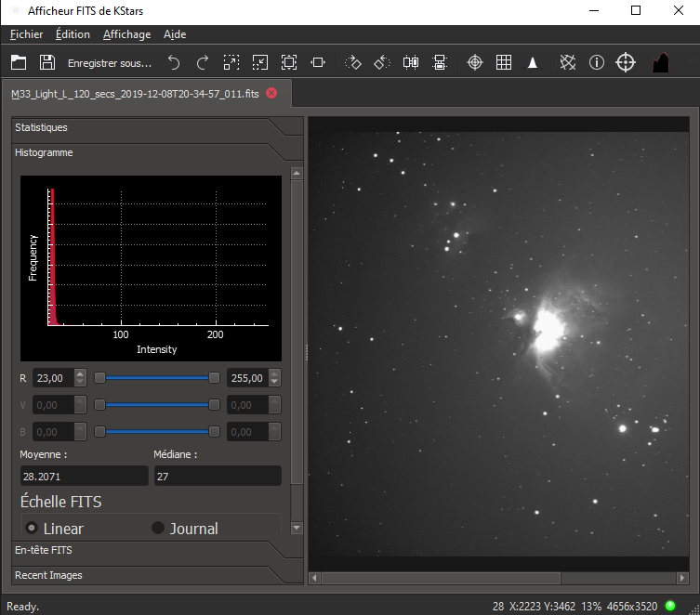Click the Save floppy disk icon
This screenshot has width=700, height=615.
tap(46, 62)
